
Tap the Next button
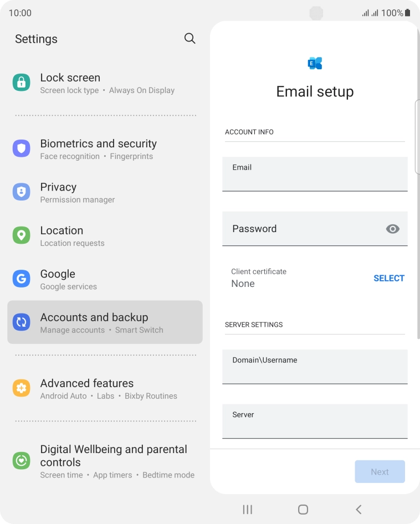tap(380, 471)
